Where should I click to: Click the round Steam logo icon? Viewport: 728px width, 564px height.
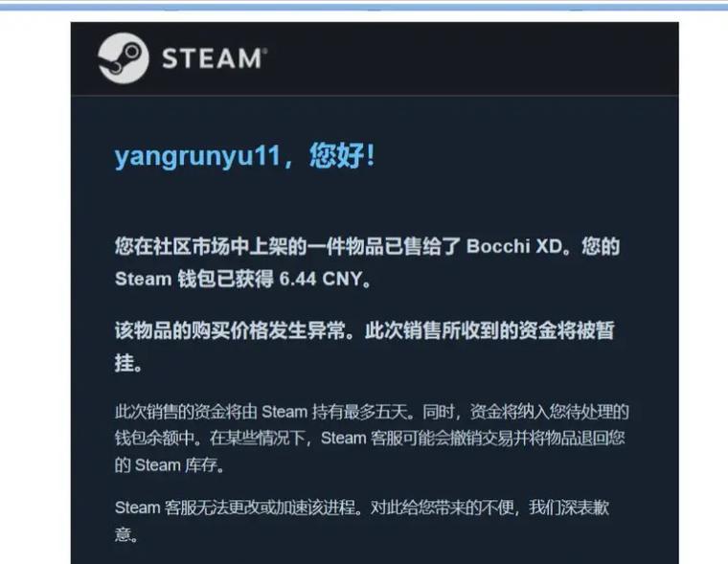(x=124, y=58)
